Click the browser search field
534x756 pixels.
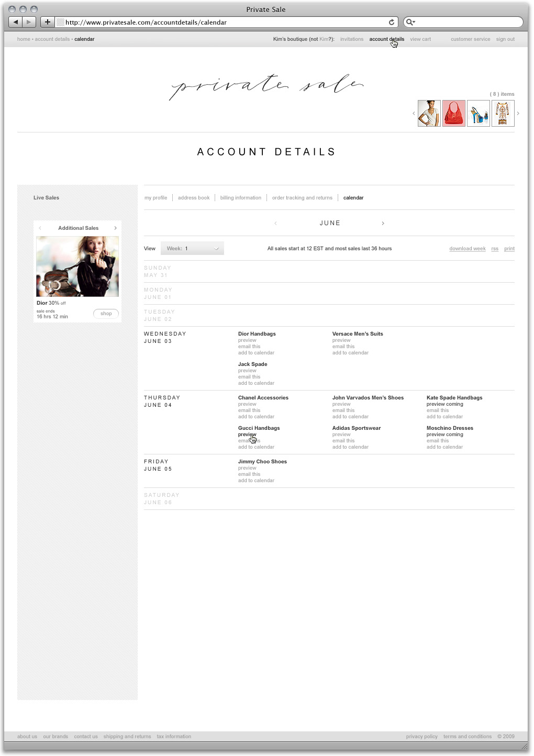point(463,22)
